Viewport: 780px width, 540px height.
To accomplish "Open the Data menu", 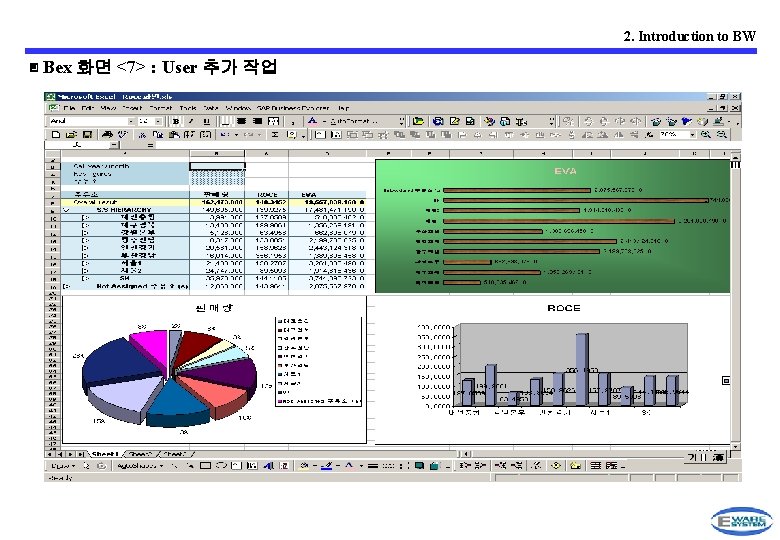I will [211, 108].
